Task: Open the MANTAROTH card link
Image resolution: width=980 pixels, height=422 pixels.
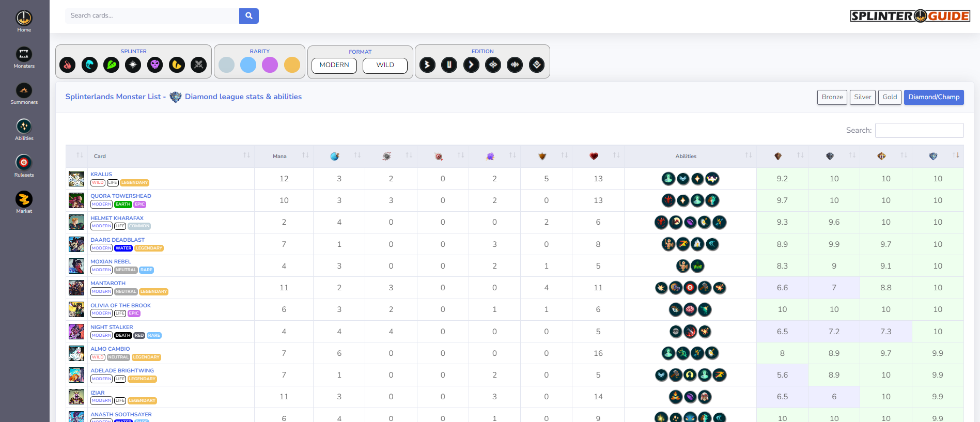Action: click(x=108, y=284)
